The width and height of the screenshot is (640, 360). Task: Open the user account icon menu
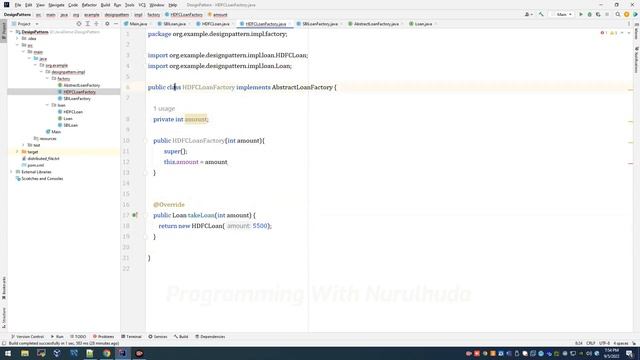[x=528, y=14]
